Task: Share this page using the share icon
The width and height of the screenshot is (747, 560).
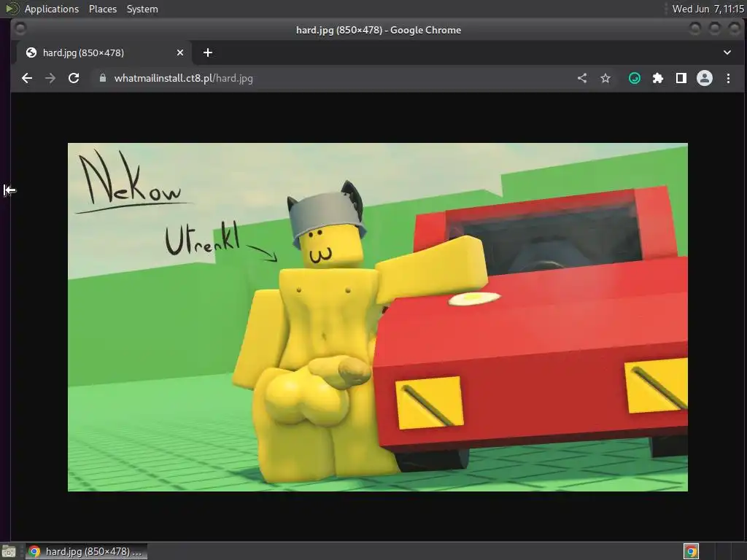Action: (582, 78)
